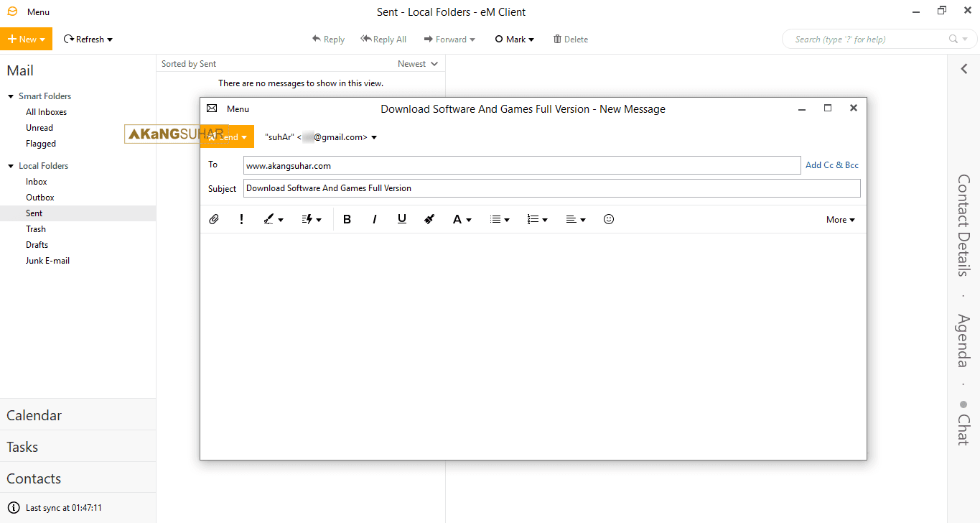Viewport: 980px width, 523px height.
Task: Toggle bold formatting
Action: [x=347, y=219]
